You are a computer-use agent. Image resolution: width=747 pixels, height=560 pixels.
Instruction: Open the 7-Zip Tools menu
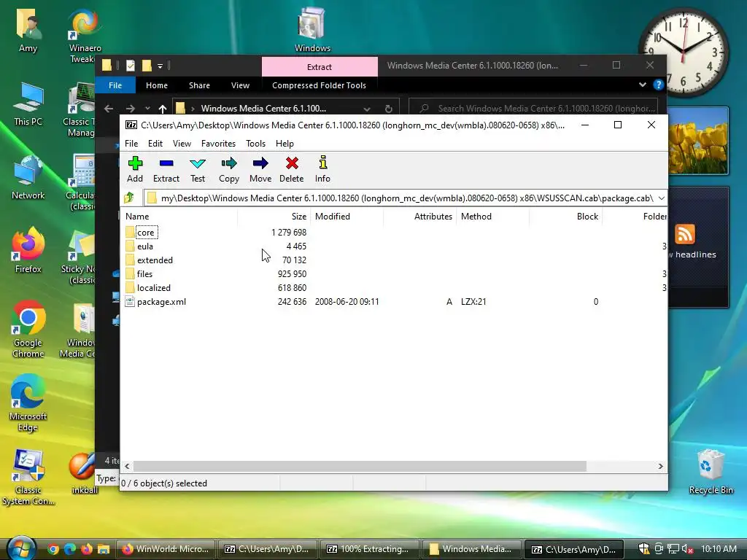point(255,144)
